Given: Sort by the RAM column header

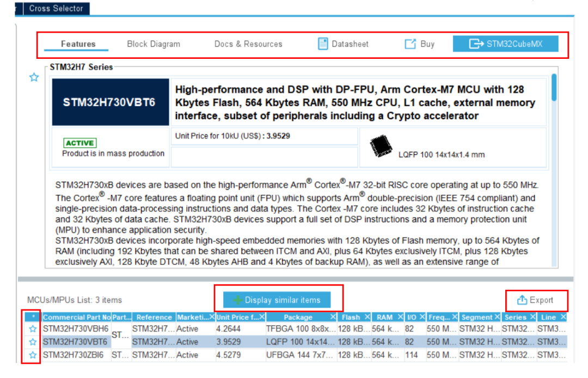Looking at the screenshot, I should (384, 317).
